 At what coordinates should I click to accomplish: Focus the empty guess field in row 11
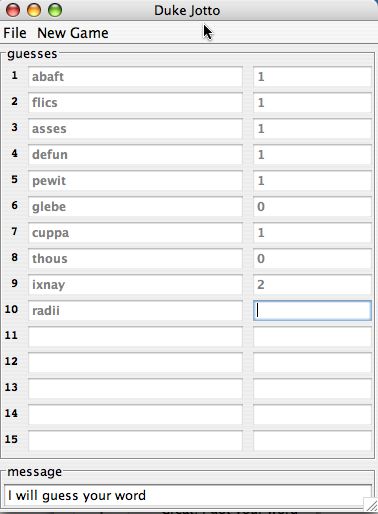pyautogui.click(x=135, y=337)
